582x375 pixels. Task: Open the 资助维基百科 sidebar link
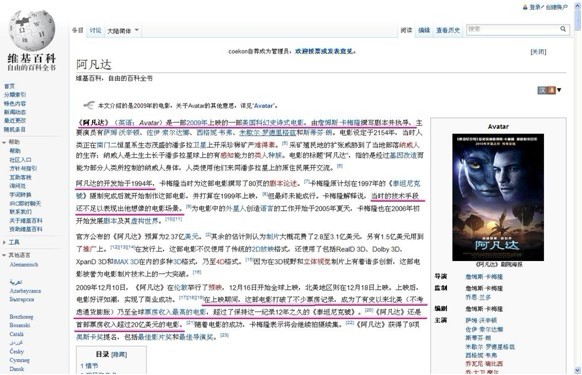coord(26,229)
